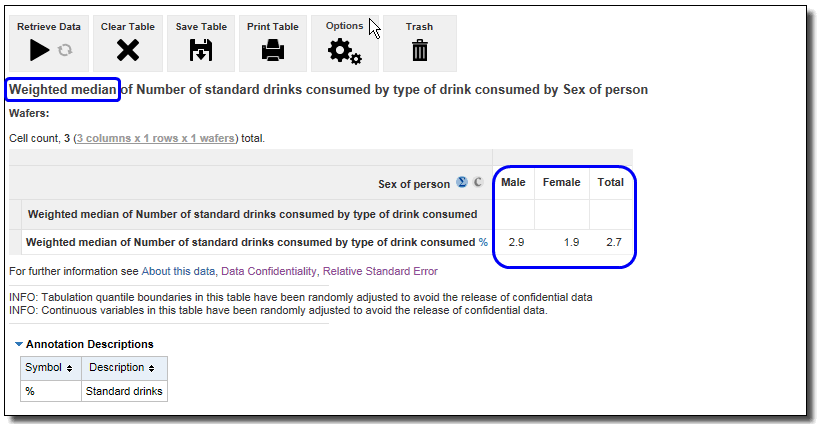Click the Print Table printer icon
The width and height of the screenshot is (819, 424).
(273, 50)
